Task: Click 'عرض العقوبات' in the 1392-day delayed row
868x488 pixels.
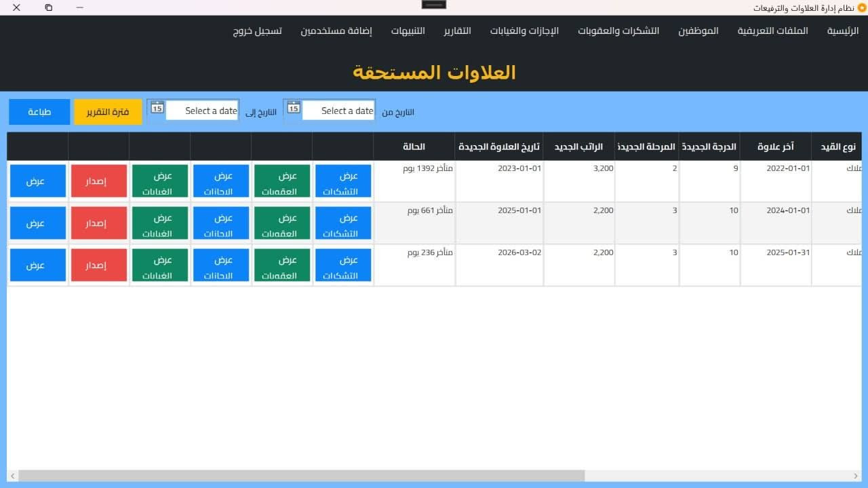Action: click(282, 181)
